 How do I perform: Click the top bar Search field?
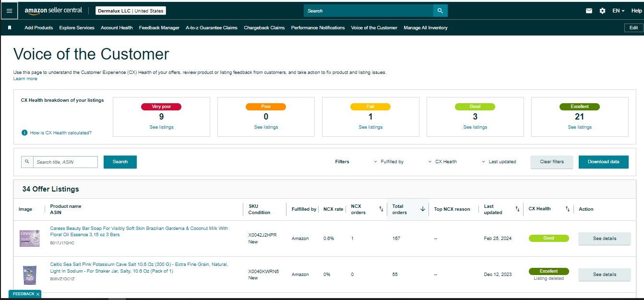point(369,11)
